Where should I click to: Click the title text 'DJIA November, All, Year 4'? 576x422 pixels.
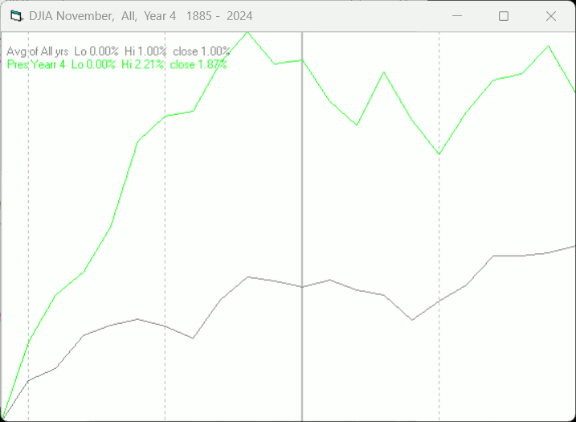(102, 16)
